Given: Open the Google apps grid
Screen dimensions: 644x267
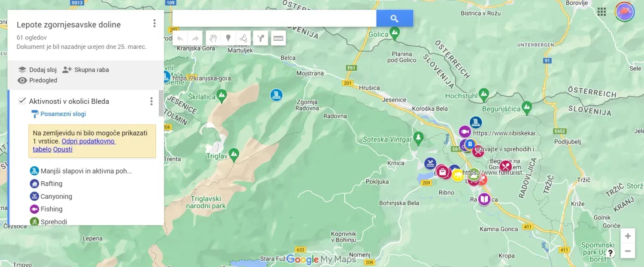Looking at the screenshot, I should [x=601, y=12].
